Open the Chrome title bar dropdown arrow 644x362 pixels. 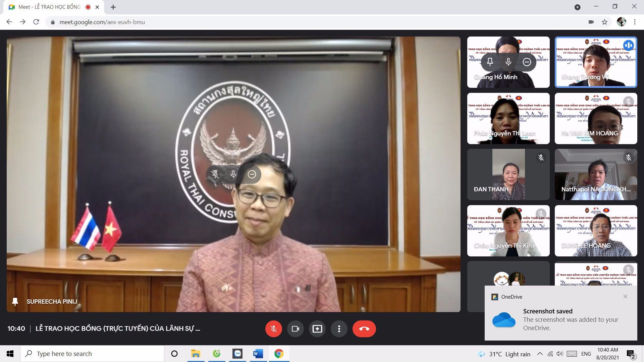coord(577,7)
